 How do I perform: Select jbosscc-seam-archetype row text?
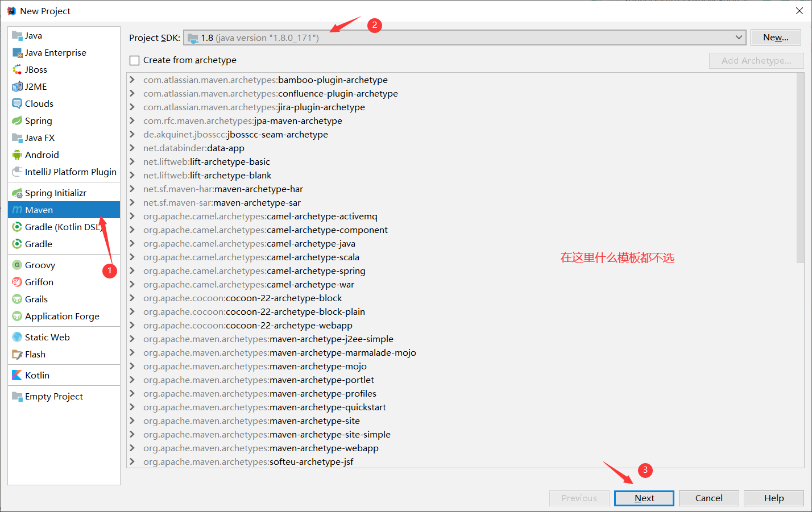click(x=235, y=135)
